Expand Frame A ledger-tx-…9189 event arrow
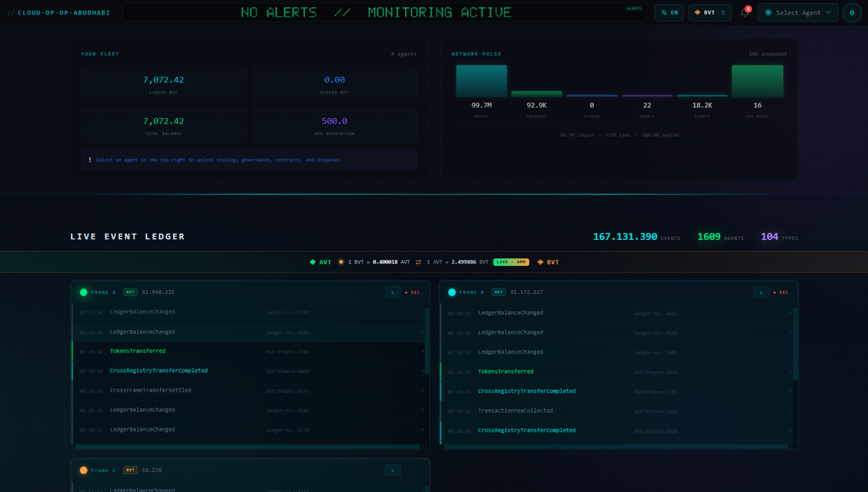 point(423,312)
